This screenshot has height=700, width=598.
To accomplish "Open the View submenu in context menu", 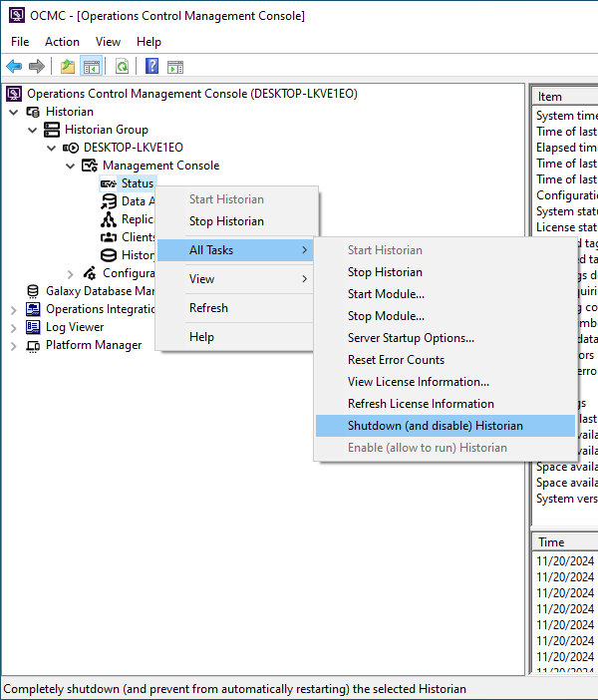I will [x=235, y=279].
